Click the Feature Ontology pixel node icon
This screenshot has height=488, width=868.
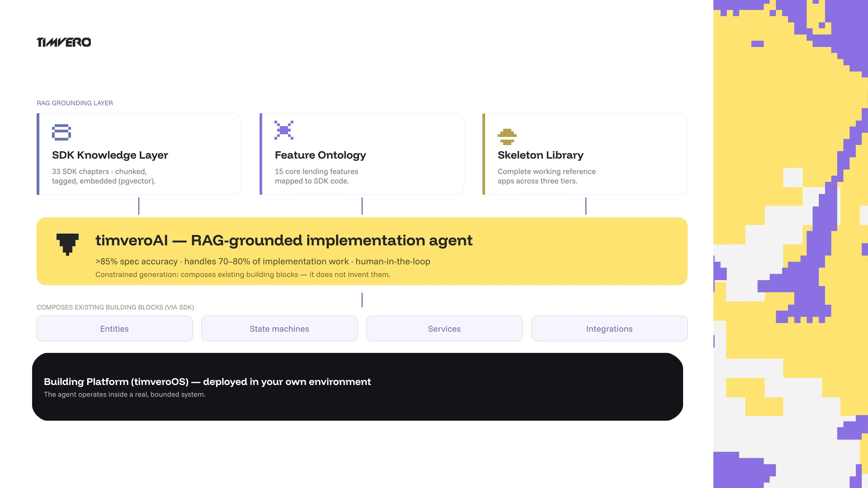tap(284, 130)
